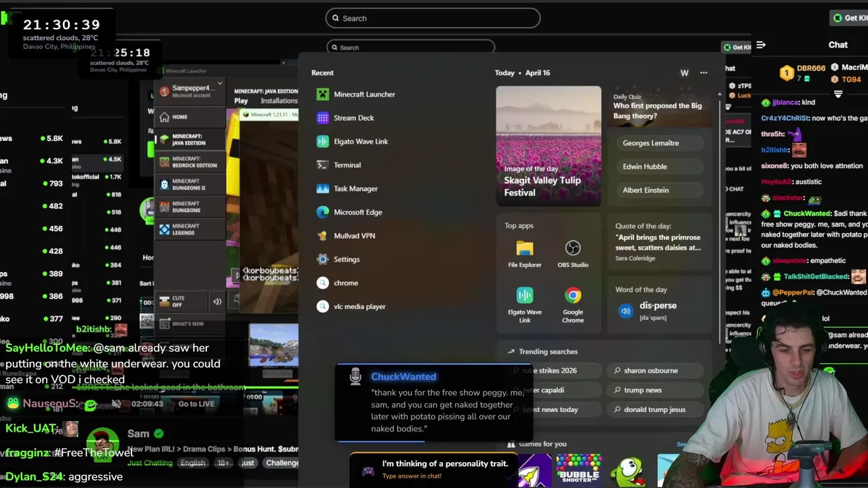868x488 pixels.
Task: Click the Today April 16 date header
Action: tap(522, 73)
